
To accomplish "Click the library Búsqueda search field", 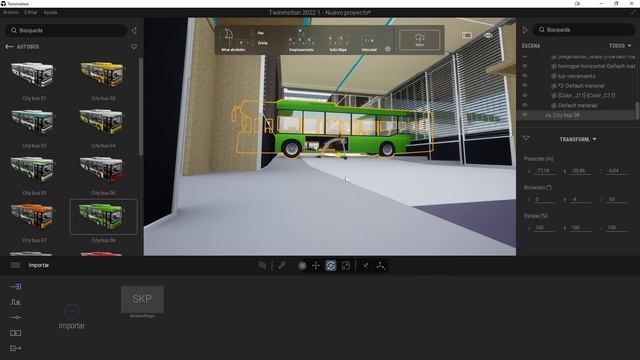I will [x=66, y=30].
